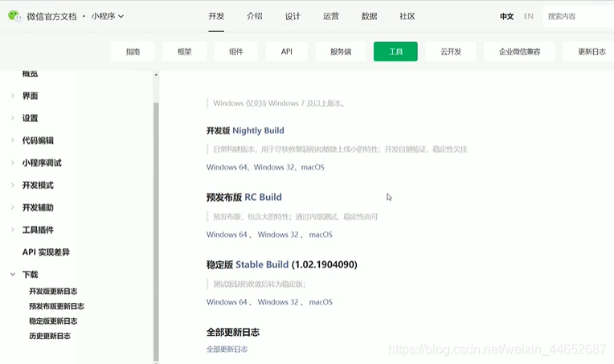
Task: Download RC Build macOS
Action: [321, 235]
